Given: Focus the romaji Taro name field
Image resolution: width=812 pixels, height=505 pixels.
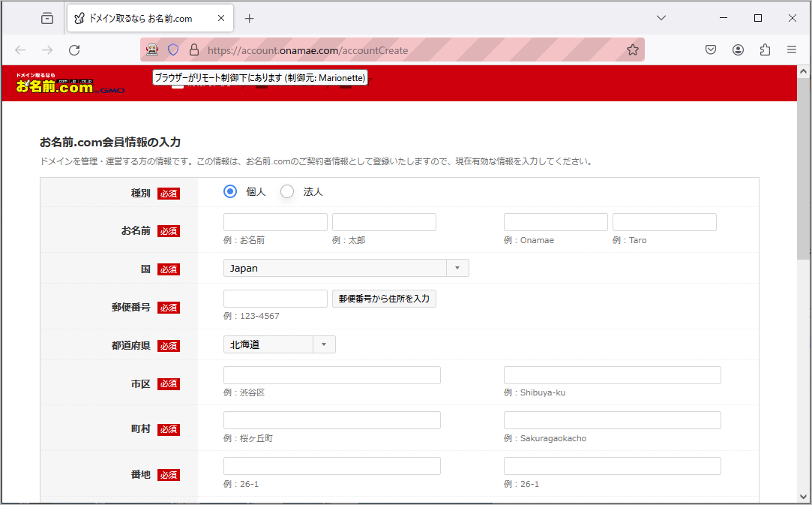Looking at the screenshot, I should 664,222.
